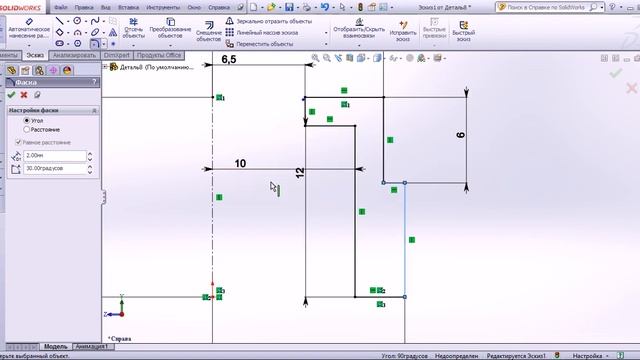Viewport: 640px width, 360px height.
Task: Open the Правка menu
Action: pyautogui.click(x=84, y=7)
